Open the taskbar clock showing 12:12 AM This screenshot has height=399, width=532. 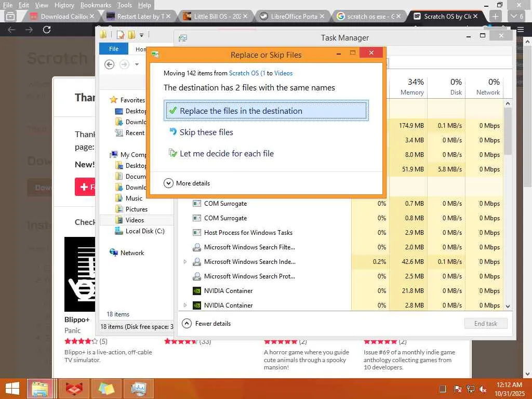[509, 389]
